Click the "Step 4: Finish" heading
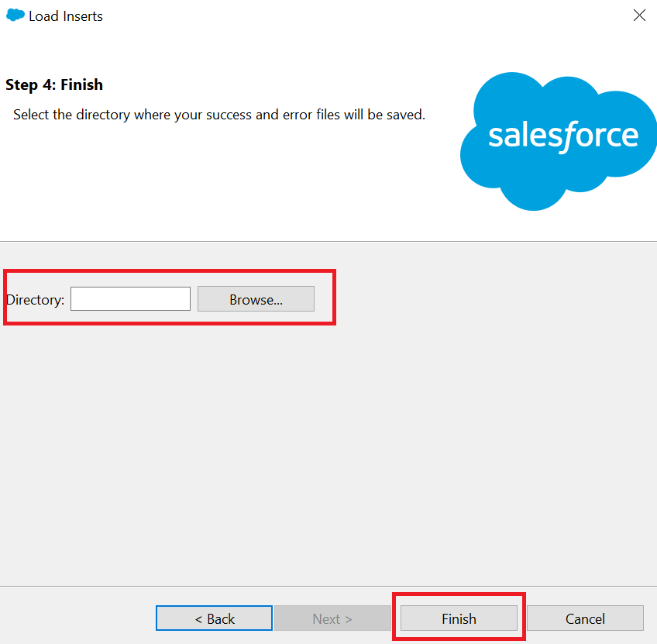 54,84
